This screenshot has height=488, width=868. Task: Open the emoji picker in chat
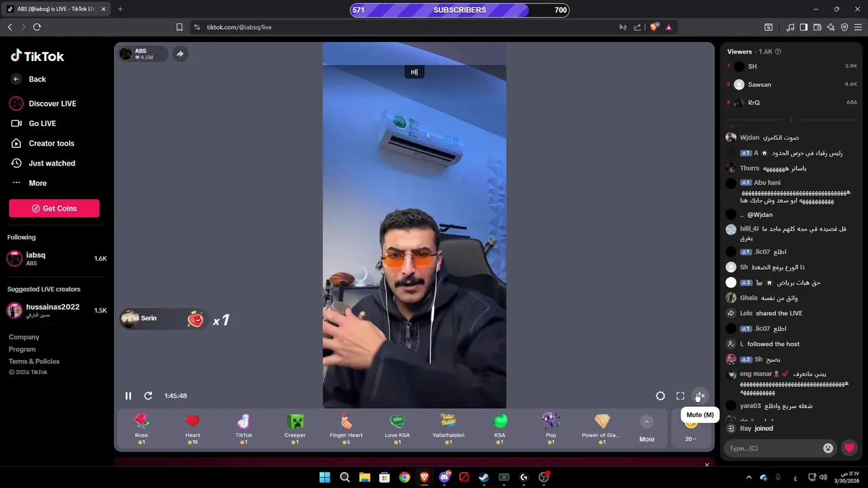click(x=828, y=448)
